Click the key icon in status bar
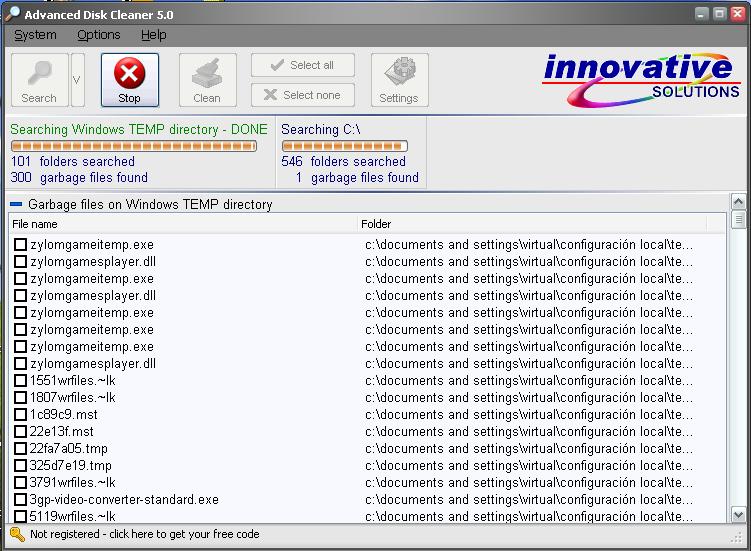The image size is (751, 551). [x=17, y=534]
